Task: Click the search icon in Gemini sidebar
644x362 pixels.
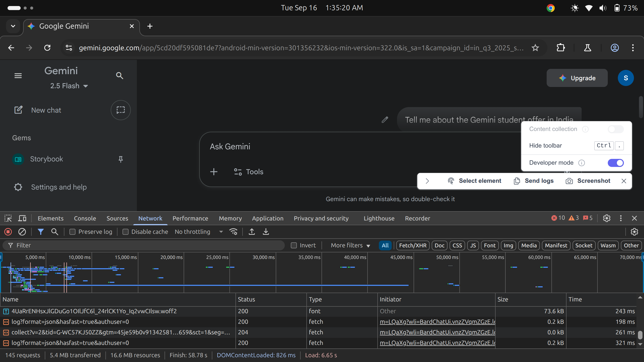Action: coord(119,75)
